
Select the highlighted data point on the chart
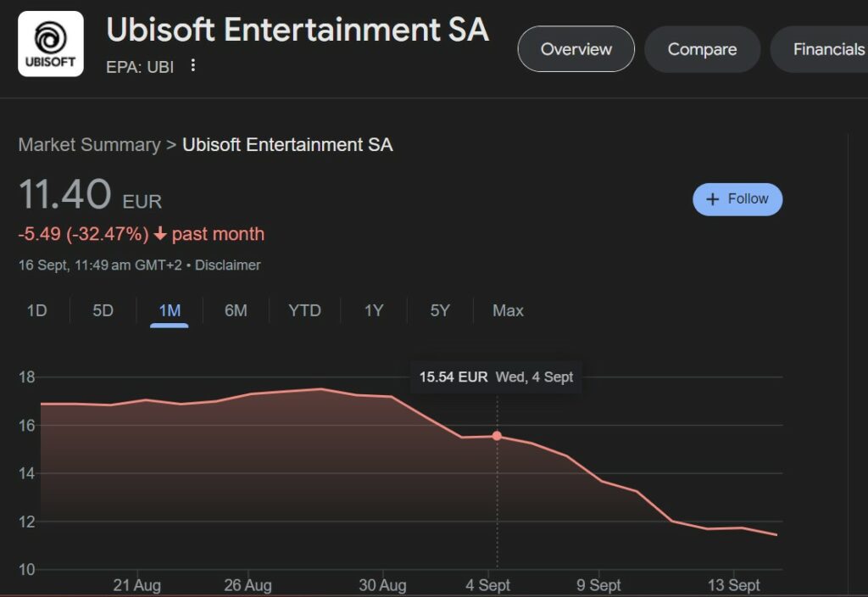(x=496, y=435)
